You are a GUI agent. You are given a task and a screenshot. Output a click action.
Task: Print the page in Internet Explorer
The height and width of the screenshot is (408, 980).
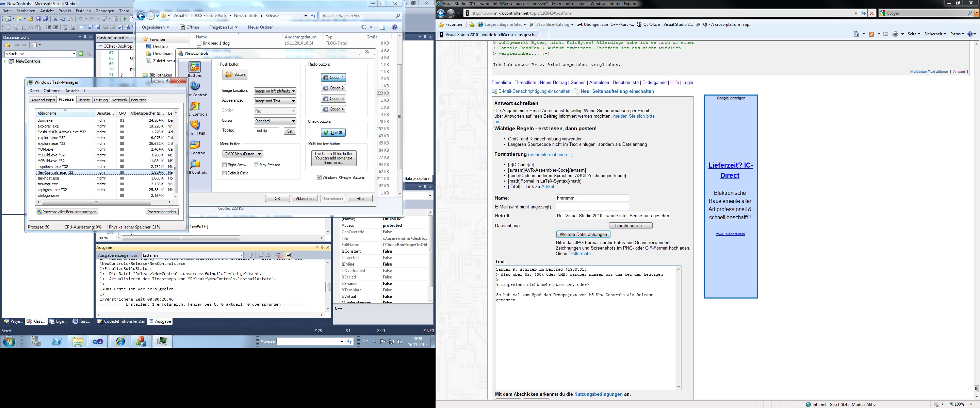pos(895,34)
